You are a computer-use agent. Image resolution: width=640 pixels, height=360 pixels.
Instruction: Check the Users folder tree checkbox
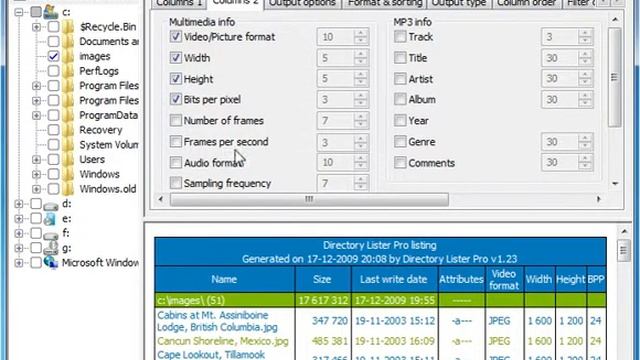coord(53,159)
